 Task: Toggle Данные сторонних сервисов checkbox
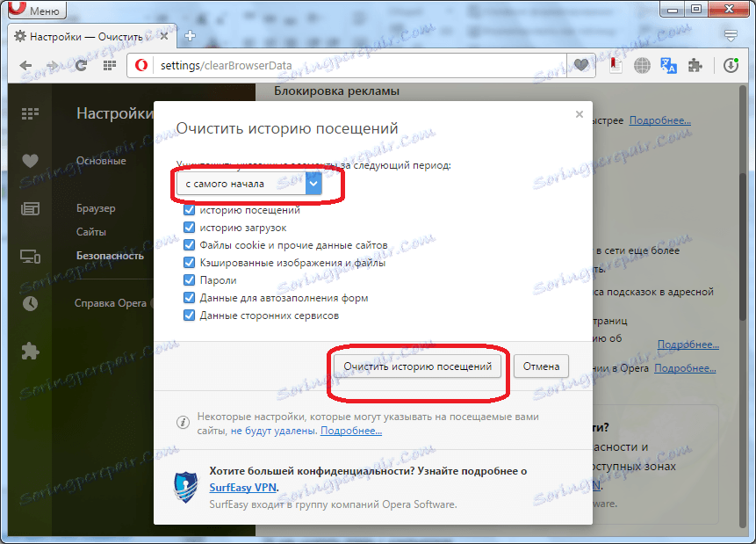point(189,316)
